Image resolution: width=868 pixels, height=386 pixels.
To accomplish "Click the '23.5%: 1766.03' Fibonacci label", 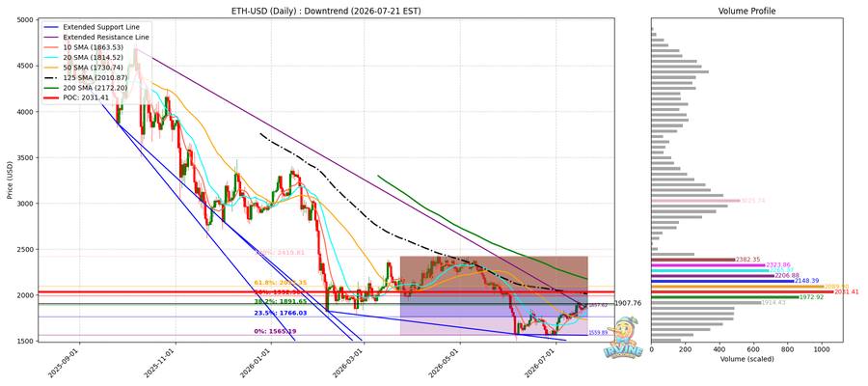I will tap(280, 313).
